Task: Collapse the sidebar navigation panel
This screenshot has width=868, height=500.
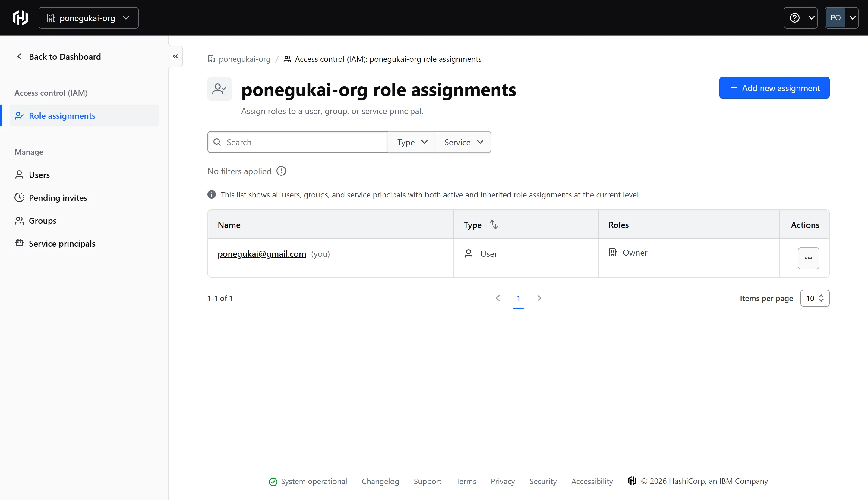Action: [x=175, y=56]
